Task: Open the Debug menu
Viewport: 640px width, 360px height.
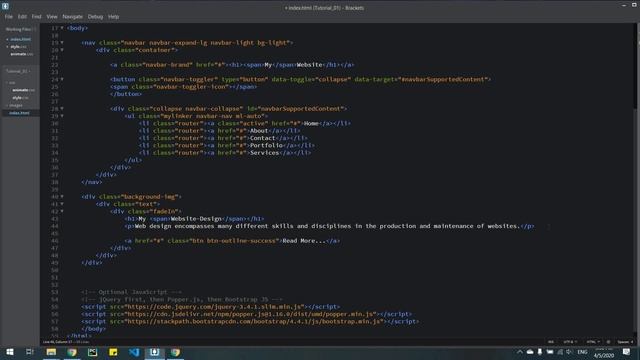Action: point(95,17)
